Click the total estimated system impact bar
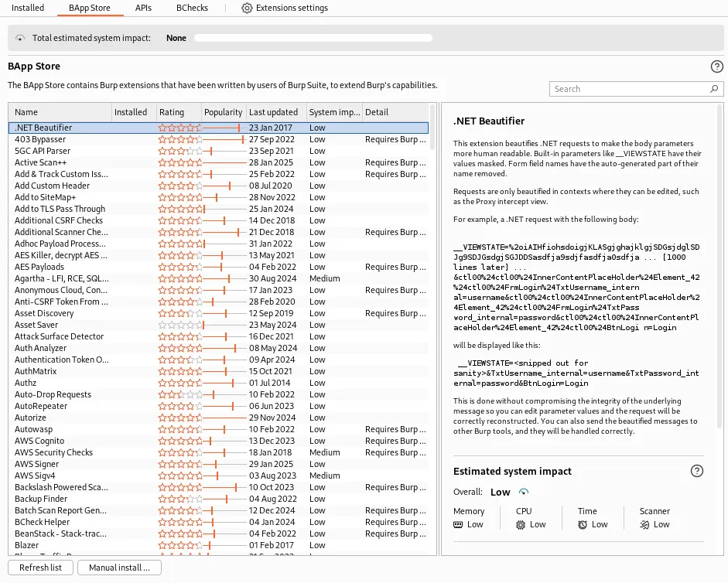Image resolution: width=728 pixels, height=583 pixels. tap(313, 38)
